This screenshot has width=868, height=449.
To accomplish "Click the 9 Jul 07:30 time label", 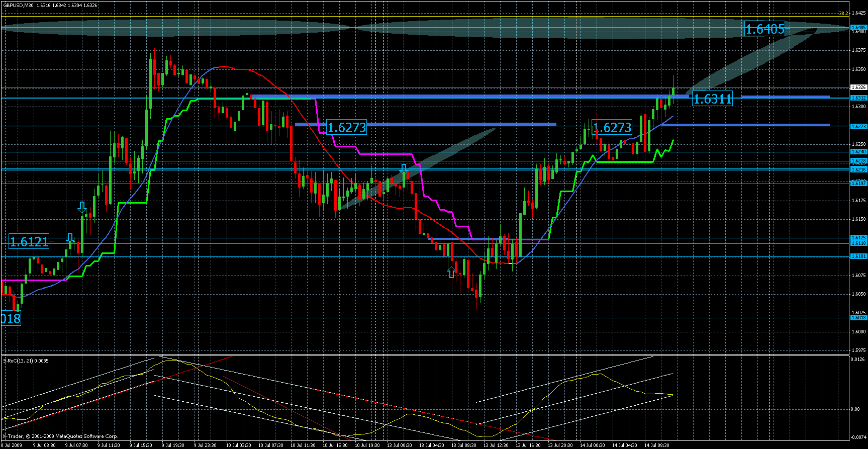I will click(76, 445).
